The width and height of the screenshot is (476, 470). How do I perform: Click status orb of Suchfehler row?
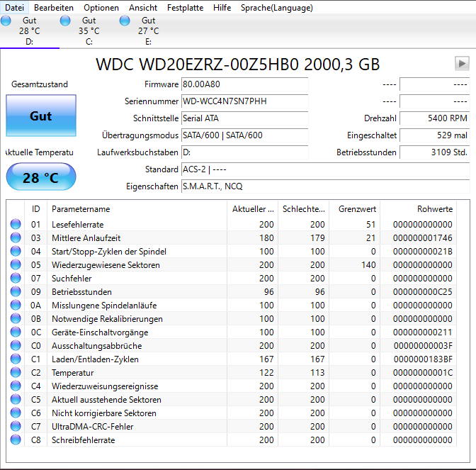tap(16, 278)
